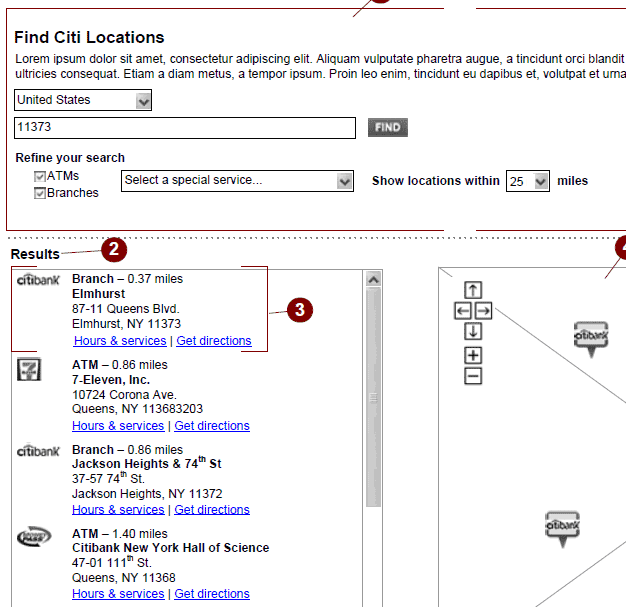
Task: Zoom in on the map with plus
Action: point(473,355)
